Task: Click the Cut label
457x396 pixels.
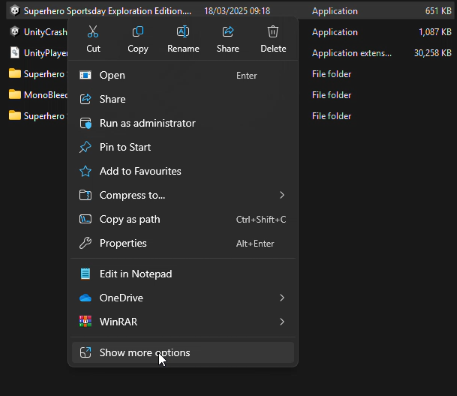Action: 93,49
